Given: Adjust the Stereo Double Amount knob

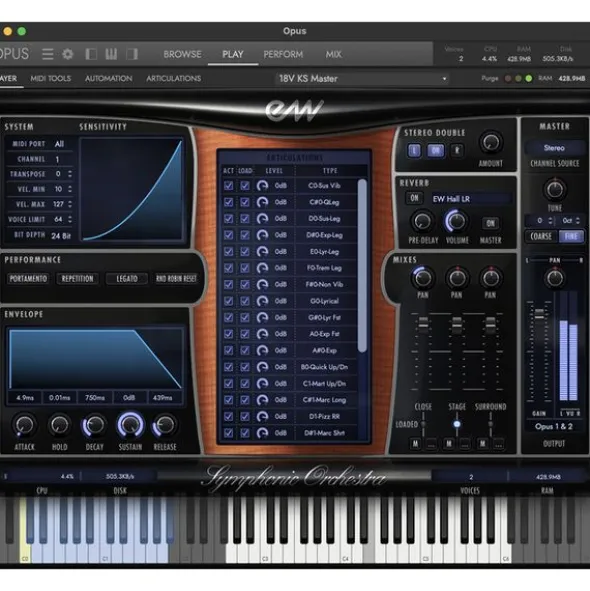Looking at the screenshot, I should click(x=490, y=142).
